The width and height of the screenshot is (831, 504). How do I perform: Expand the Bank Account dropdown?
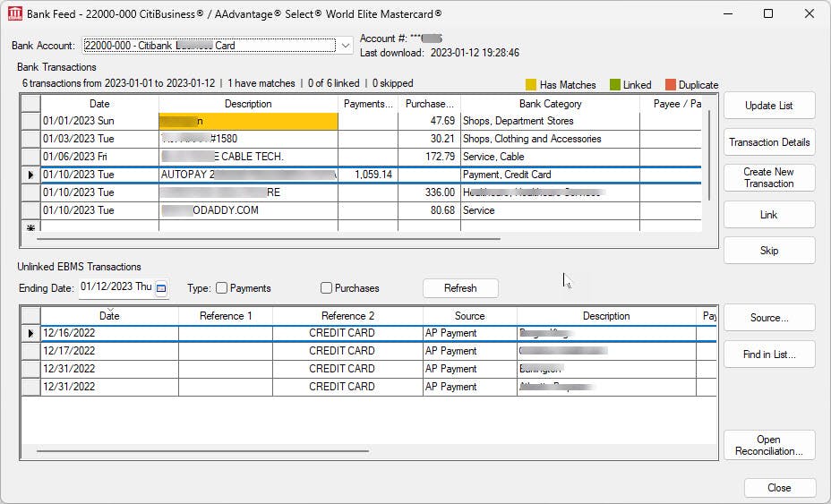point(346,46)
